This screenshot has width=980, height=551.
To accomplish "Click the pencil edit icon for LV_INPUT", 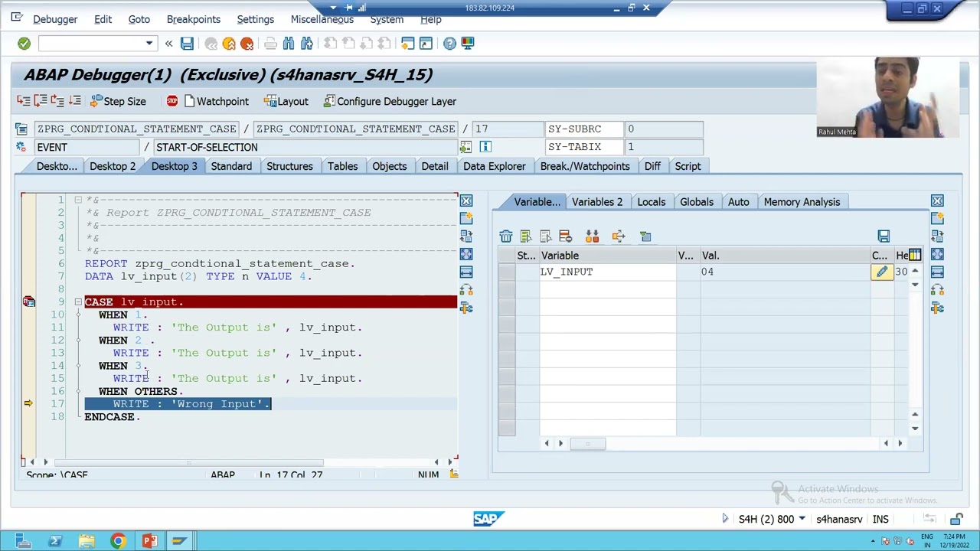I will coord(881,272).
